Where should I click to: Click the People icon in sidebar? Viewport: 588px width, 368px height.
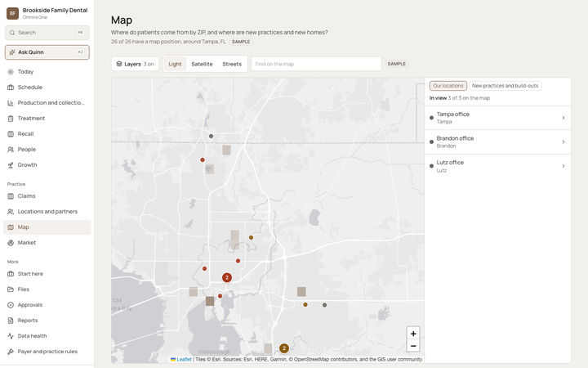pyautogui.click(x=11, y=150)
